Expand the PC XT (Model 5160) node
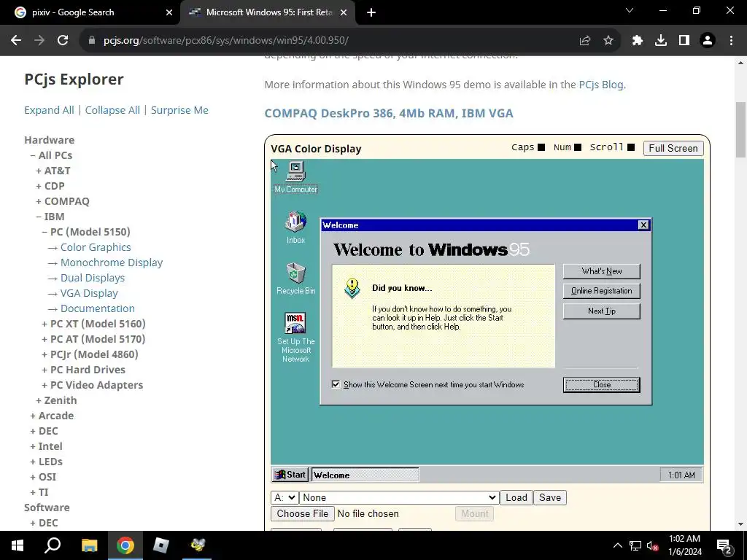747x560 pixels. pos(93,324)
